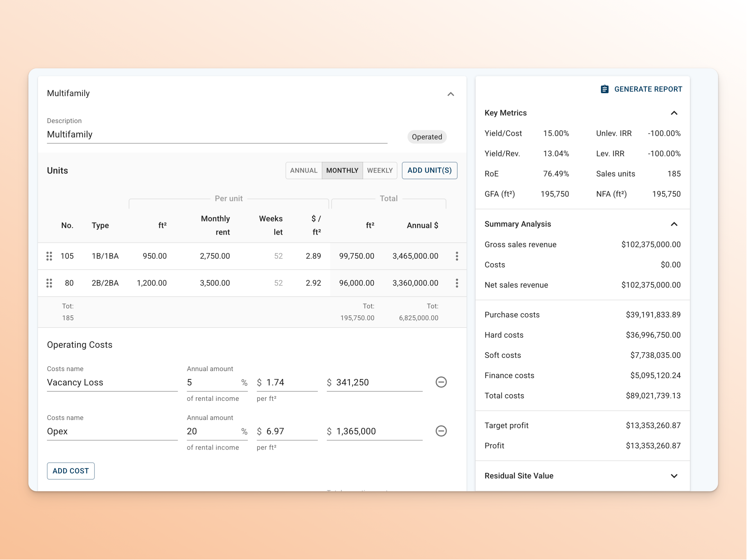The height and width of the screenshot is (560, 747).
Task: Switch units view to Weekly
Action: click(x=380, y=170)
